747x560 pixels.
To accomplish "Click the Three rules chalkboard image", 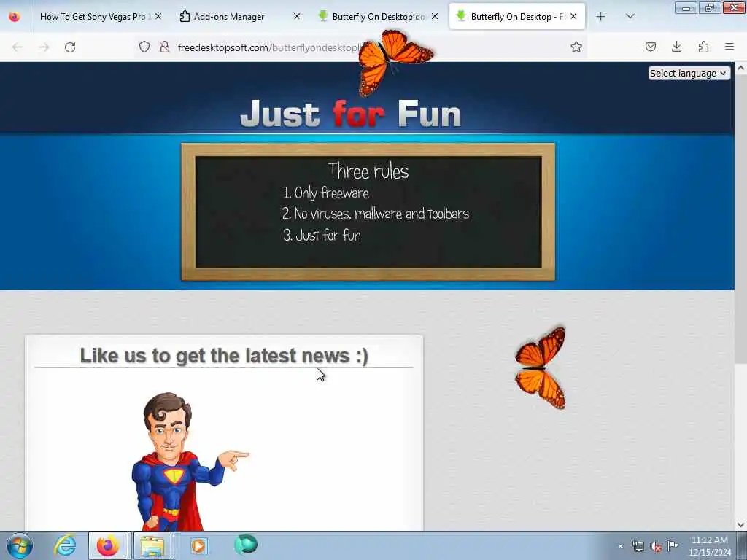I will (x=368, y=212).
